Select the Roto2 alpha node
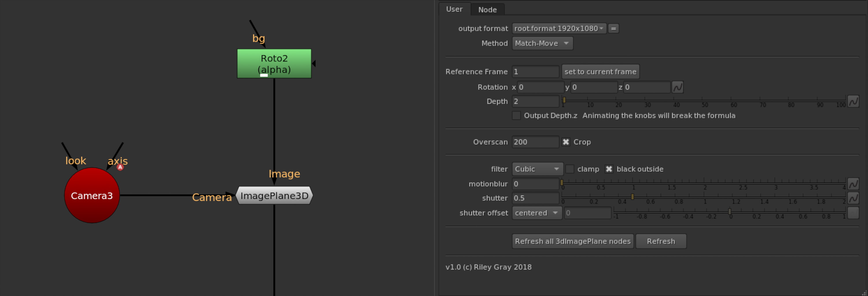This screenshot has width=868, height=296. pos(274,63)
